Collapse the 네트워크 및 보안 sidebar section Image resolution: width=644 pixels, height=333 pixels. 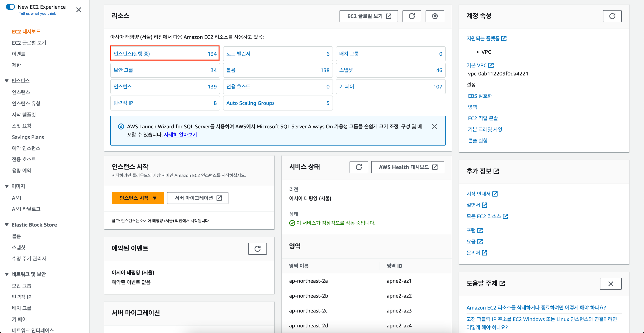click(x=7, y=274)
